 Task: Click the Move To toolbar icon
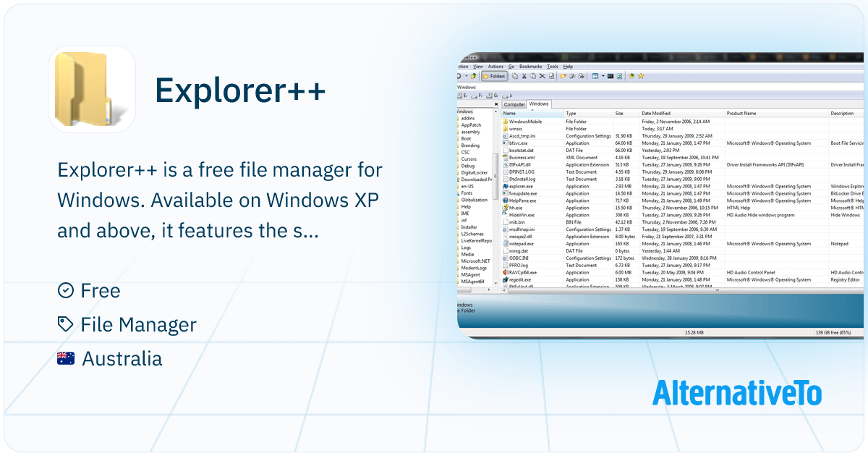coord(582,76)
